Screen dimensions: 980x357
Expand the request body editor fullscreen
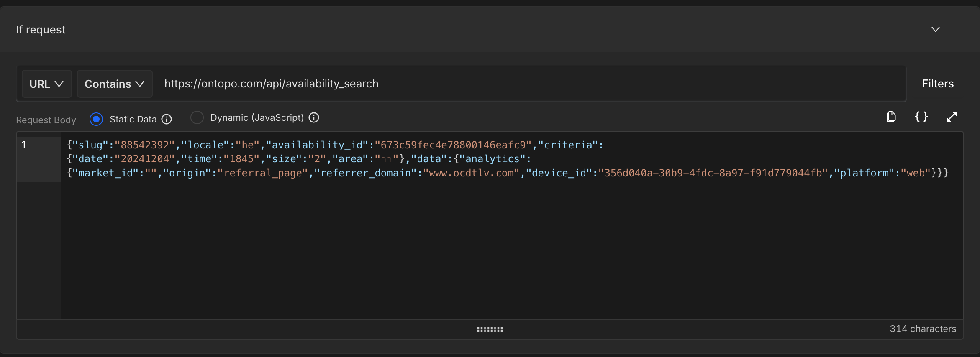click(952, 117)
